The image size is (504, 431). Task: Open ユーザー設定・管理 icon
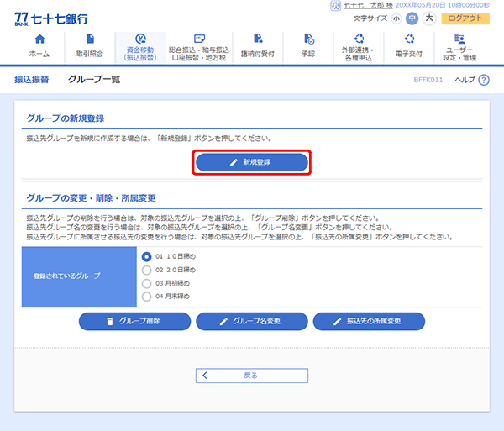tap(459, 39)
